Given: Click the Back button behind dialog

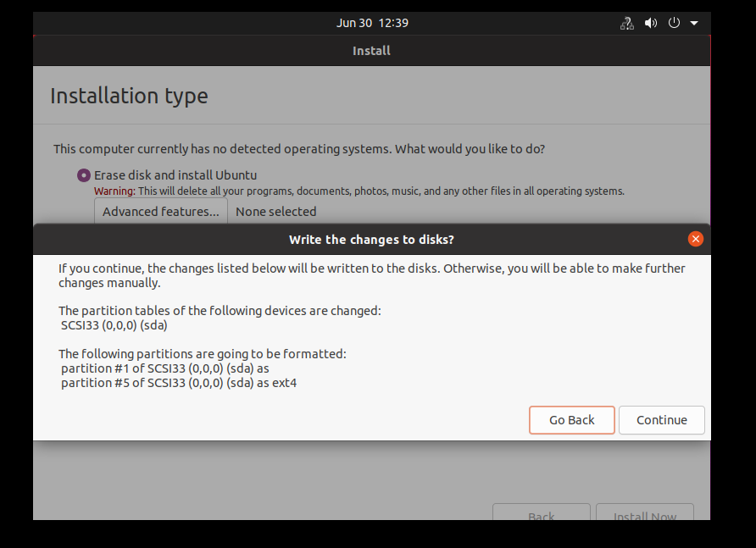Looking at the screenshot, I should (x=542, y=512).
